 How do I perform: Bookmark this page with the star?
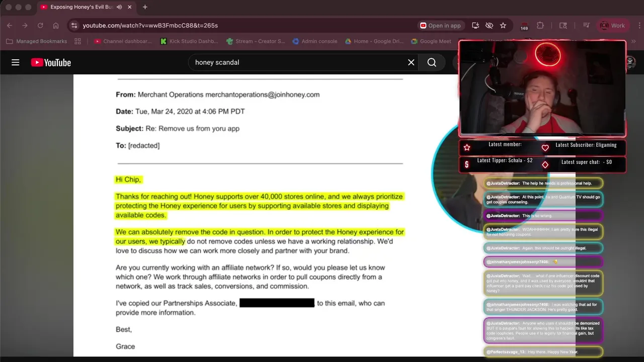point(503,25)
